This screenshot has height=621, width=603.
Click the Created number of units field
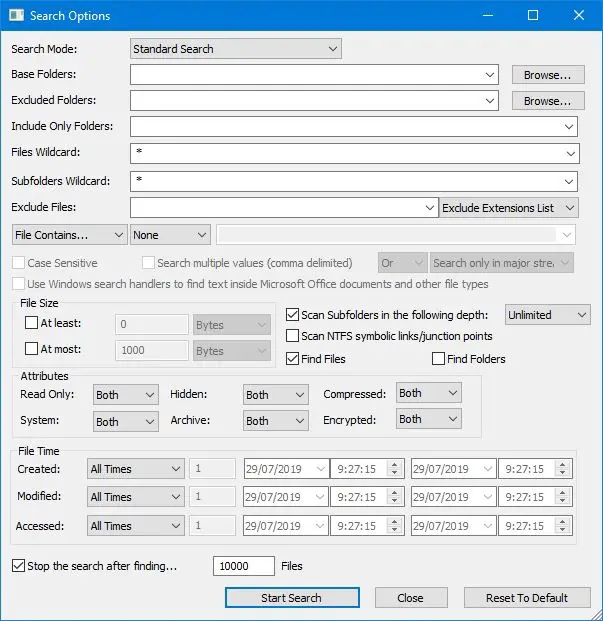pyautogui.click(x=213, y=469)
